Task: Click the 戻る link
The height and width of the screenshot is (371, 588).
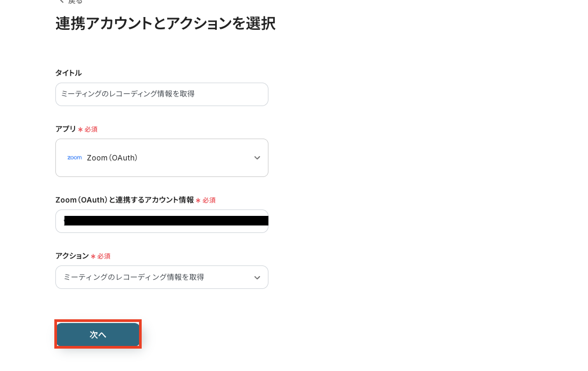Action: click(x=73, y=2)
